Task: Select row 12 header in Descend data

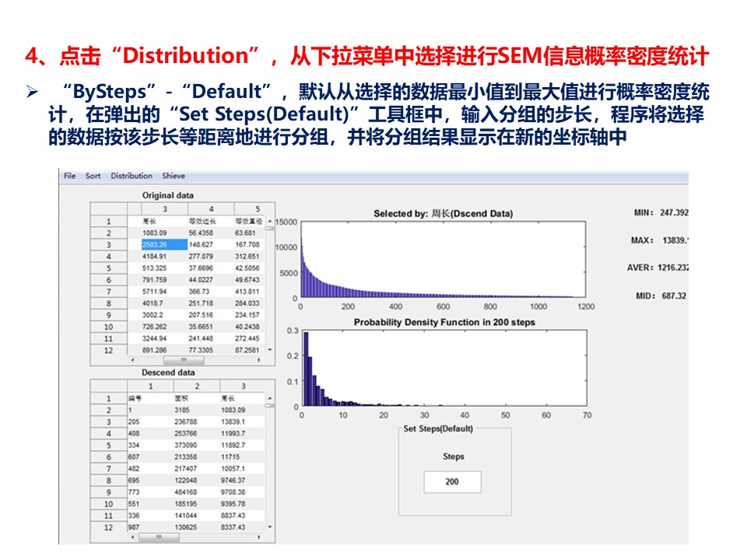Action: point(109,527)
